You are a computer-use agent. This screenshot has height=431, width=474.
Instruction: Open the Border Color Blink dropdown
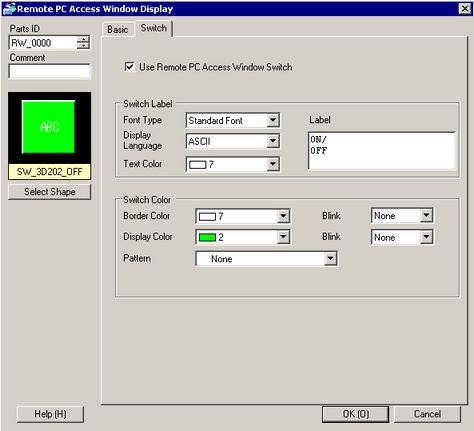coord(402,216)
